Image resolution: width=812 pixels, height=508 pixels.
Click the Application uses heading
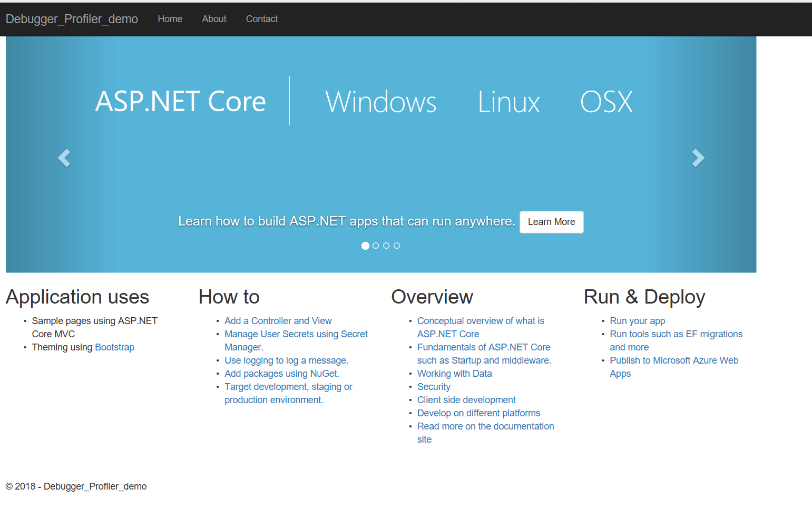point(77,297)
